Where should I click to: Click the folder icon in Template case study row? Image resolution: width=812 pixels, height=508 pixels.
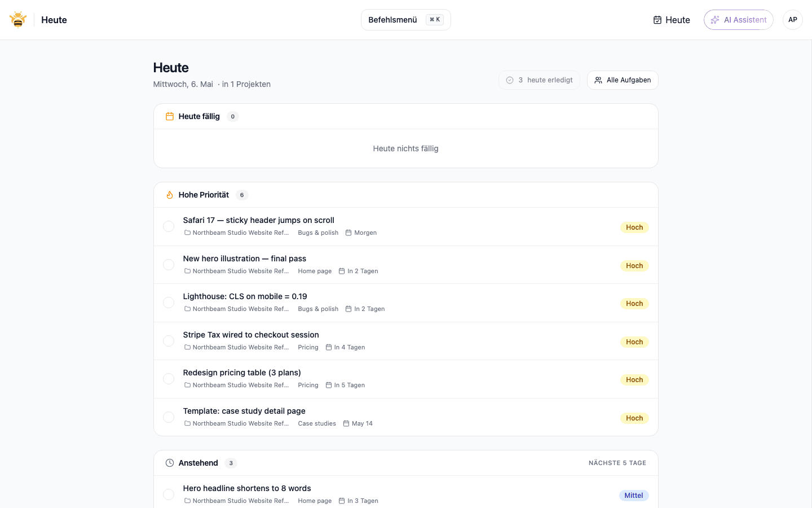point(187,423)
